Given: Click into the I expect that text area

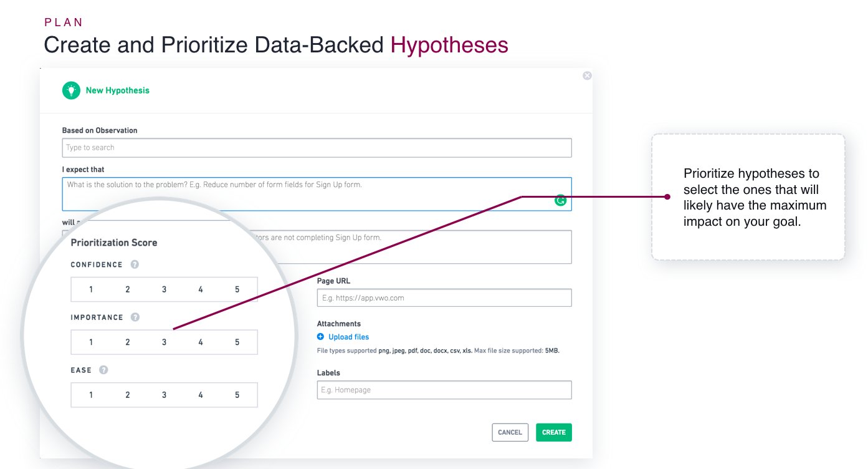Looking at the screenshot, I should pyautogui.click(x=317, y=194).
